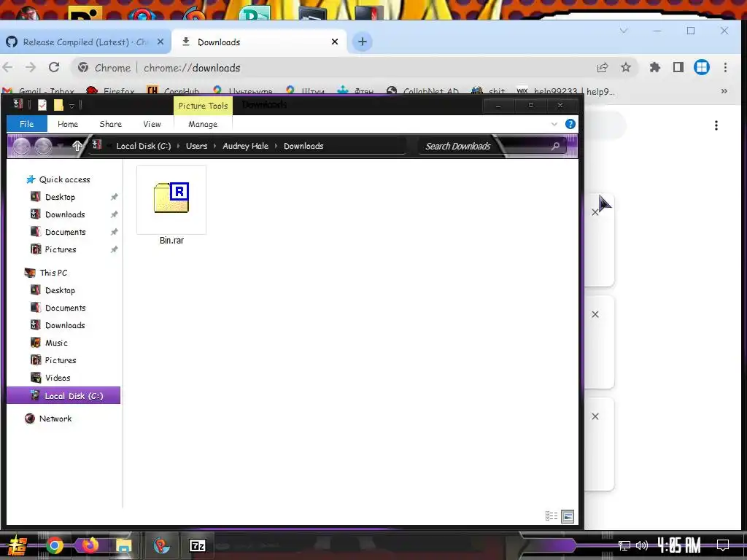Open Explorer help icon
This screenshot has height=560, width=747.
coord(570,124)
